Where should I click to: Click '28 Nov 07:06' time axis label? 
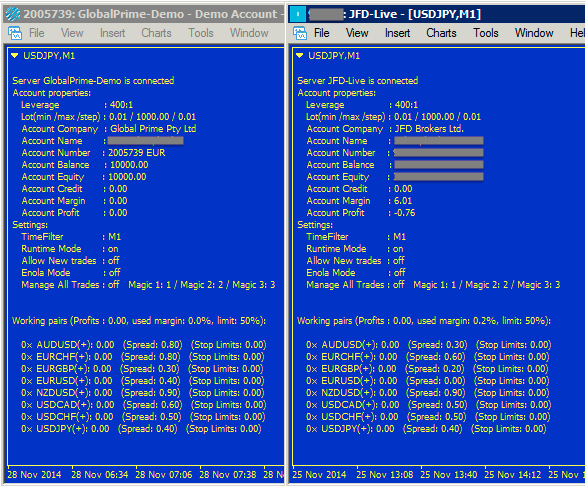point(164,474)
